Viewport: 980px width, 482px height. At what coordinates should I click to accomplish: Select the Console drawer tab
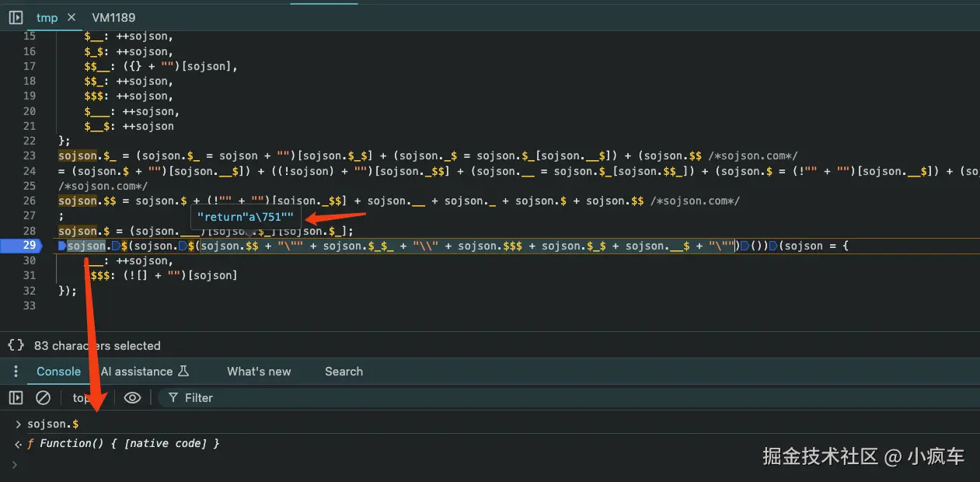click(59, 372)
